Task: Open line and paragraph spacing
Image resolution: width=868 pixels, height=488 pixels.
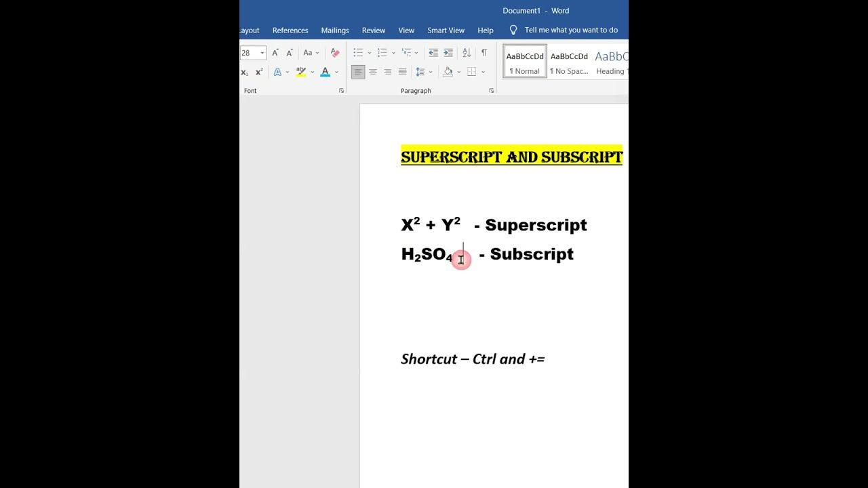Action: [x=420, y=72]
